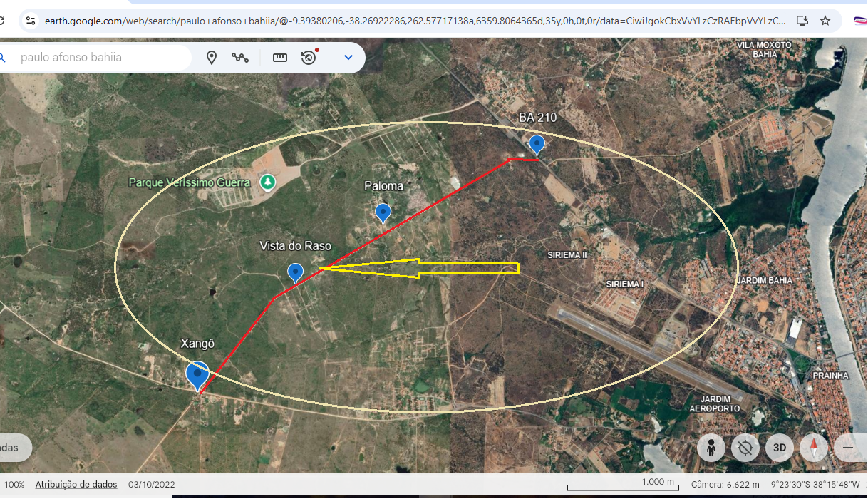The height and width of the screenshot is (499, 868).
Task: Open historical imagery timelapse icon
Action: click(x=309, y=58)
